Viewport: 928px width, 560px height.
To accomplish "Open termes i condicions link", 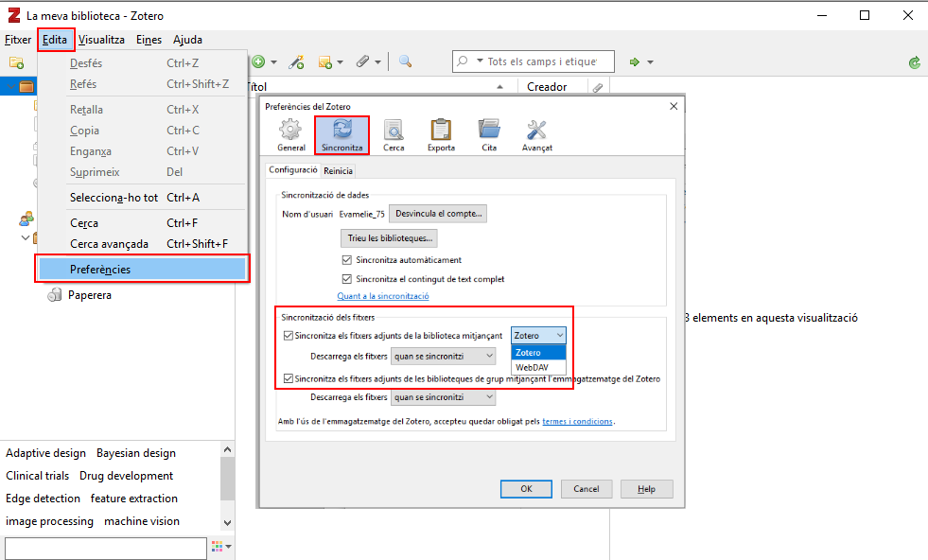I will click(x=577, y=422).
